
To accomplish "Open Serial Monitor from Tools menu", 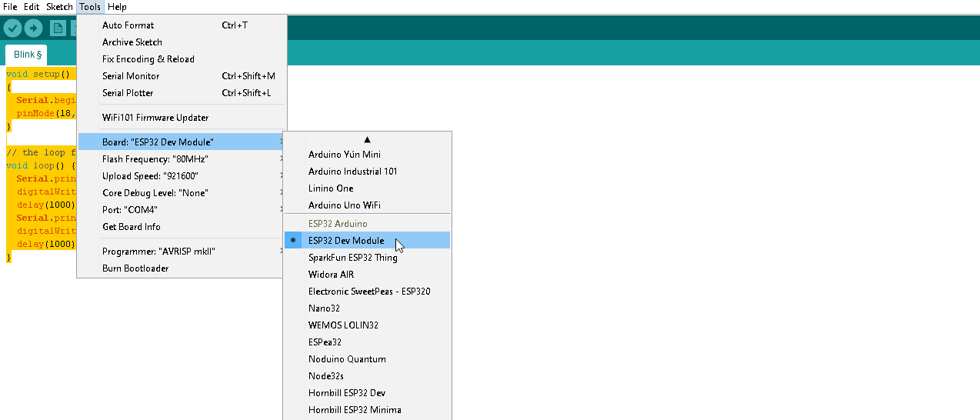I will pos(131,76).
